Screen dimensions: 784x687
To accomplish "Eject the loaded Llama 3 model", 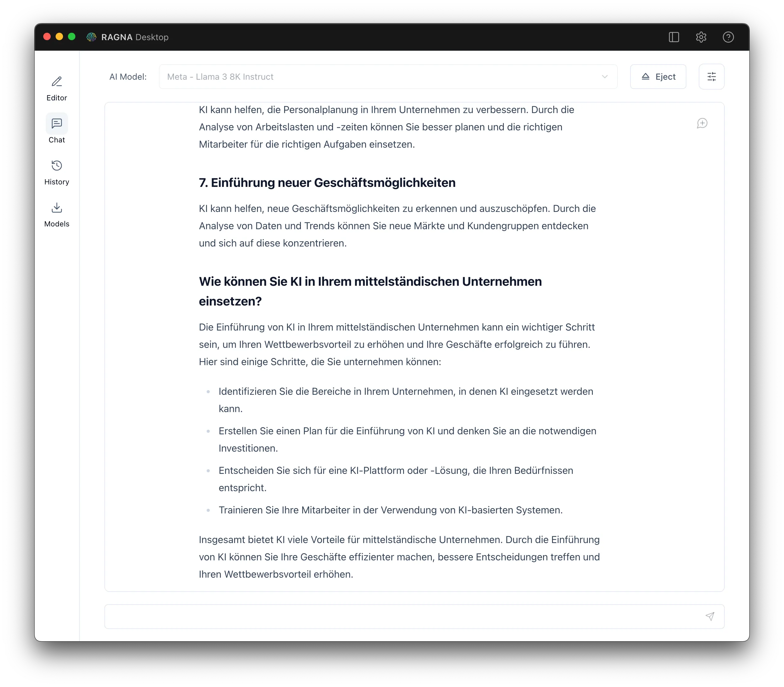I will (x=658, y=77).
